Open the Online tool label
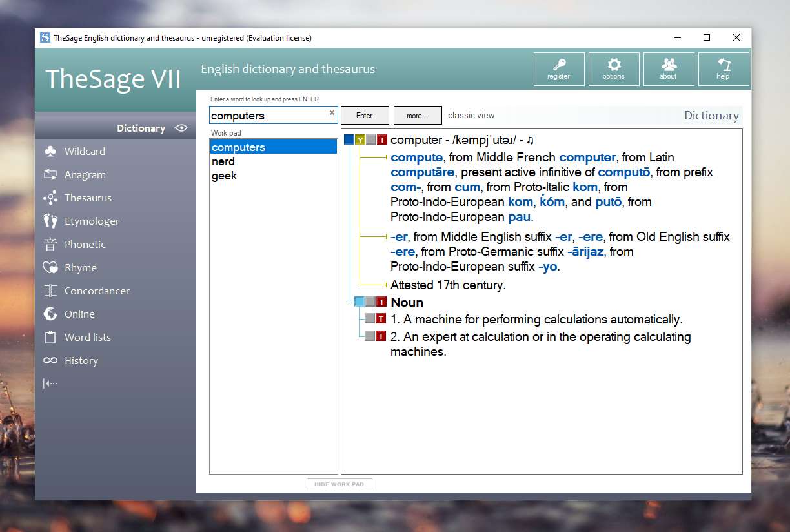The image size is (790, 532). (79, 314)
